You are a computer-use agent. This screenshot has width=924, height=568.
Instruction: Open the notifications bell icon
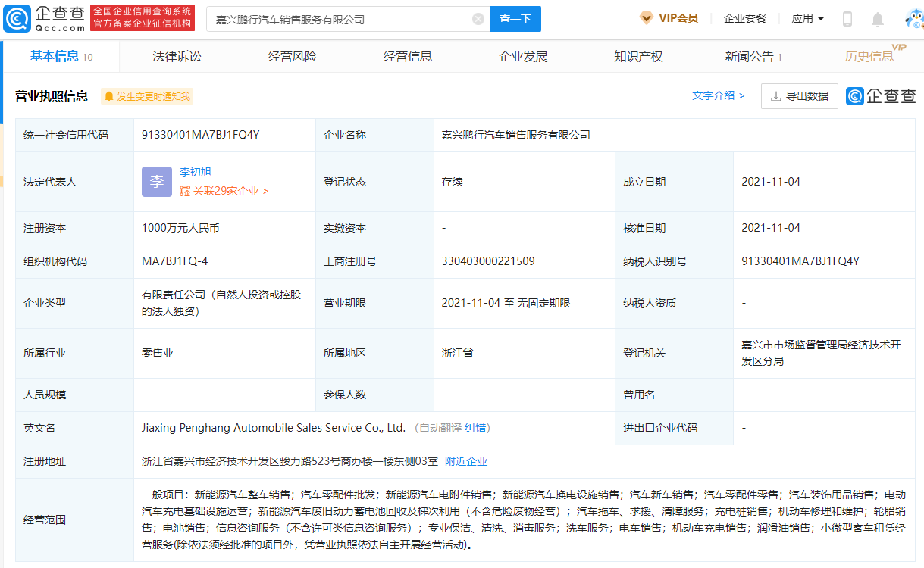pos(878,19)
